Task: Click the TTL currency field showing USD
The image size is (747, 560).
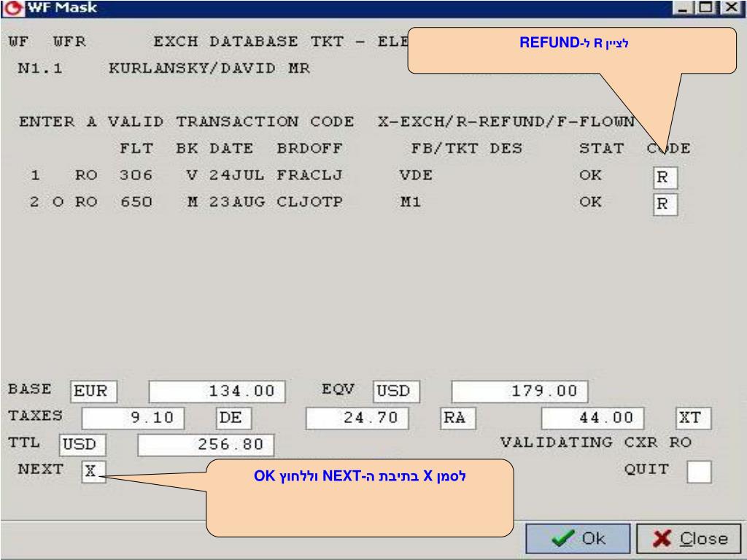Action: [x=82, y=445]
